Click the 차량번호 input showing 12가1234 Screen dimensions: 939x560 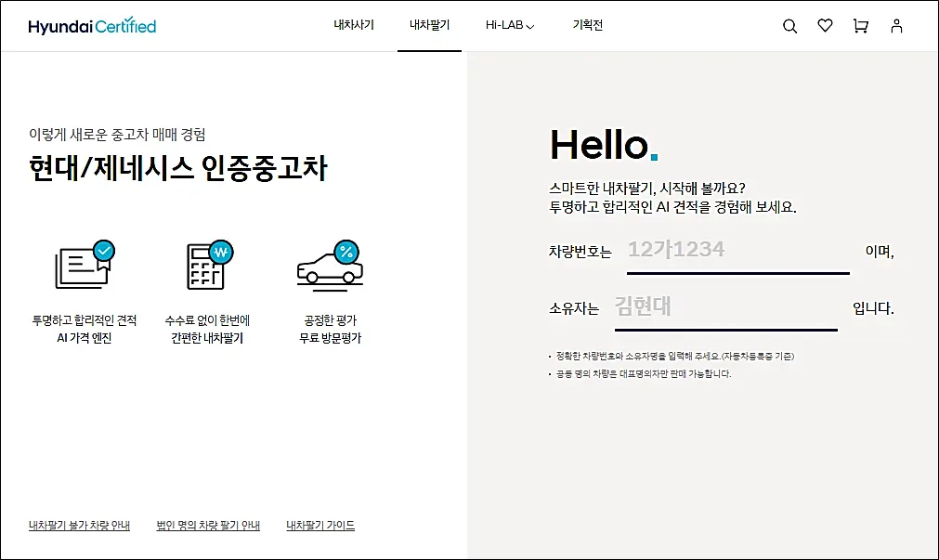(738, 249)
